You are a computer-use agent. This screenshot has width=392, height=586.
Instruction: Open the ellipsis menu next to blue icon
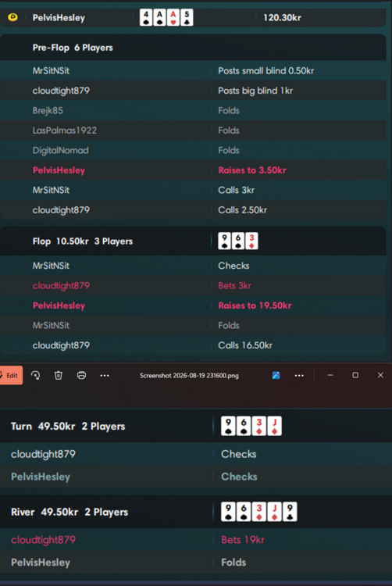299,375
